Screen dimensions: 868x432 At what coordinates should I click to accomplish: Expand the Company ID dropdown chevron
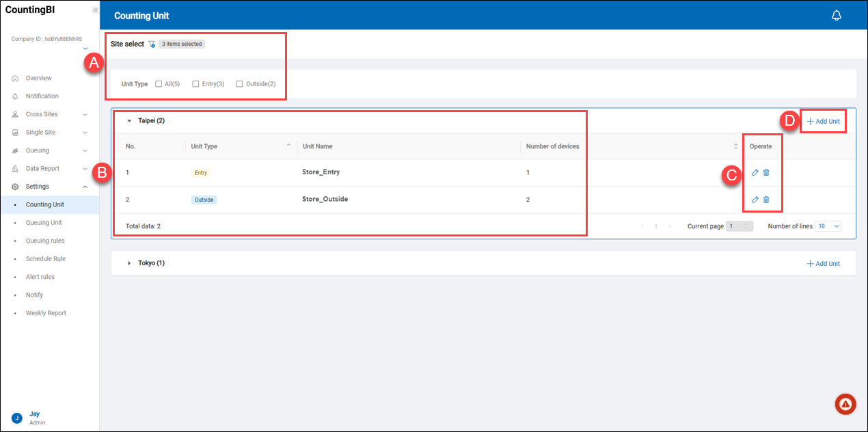coord(85,49)
